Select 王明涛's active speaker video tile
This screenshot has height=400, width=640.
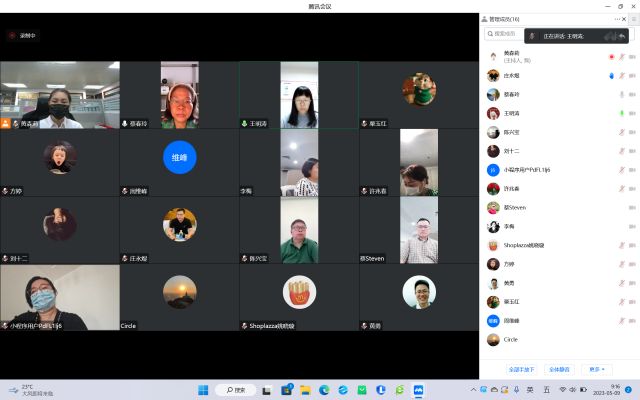299,95
